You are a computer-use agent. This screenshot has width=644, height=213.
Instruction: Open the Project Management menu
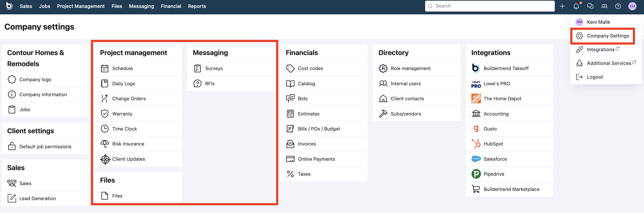(81, 6)
